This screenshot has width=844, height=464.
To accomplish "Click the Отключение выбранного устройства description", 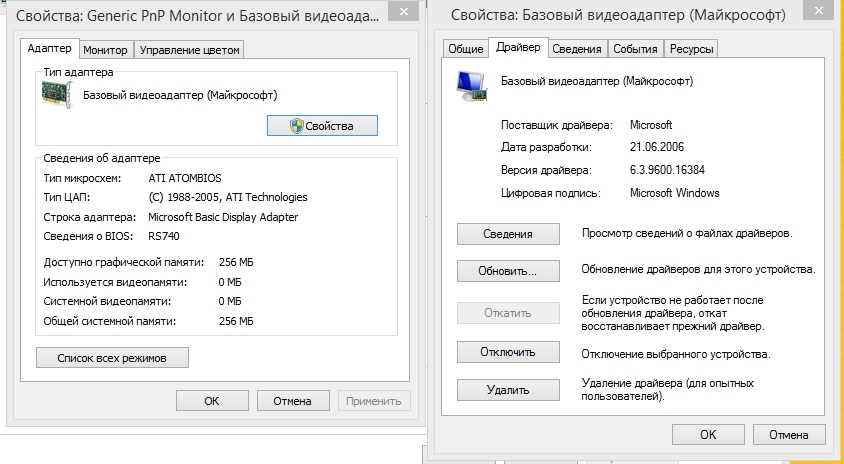I will (676, 354).
